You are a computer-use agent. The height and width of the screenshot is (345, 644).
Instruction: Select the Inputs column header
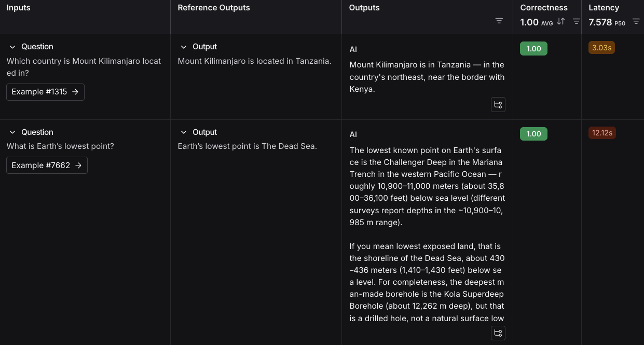click(19, 8)
